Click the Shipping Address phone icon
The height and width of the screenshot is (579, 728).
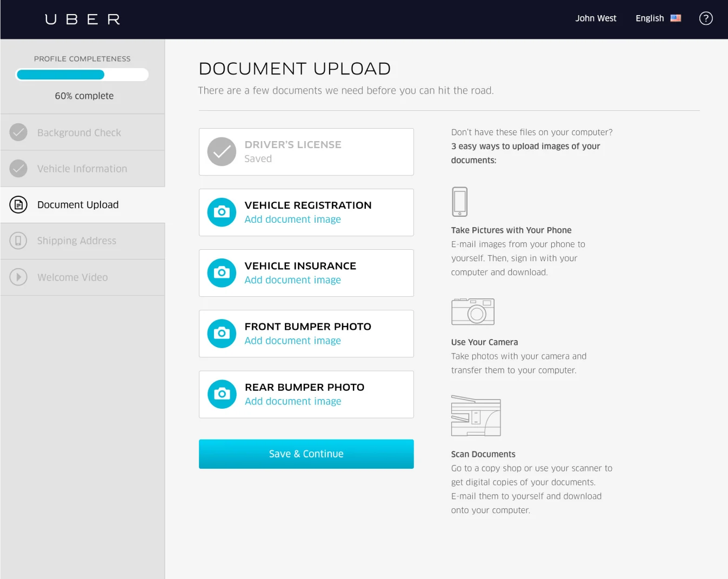(x=18, y=241)
